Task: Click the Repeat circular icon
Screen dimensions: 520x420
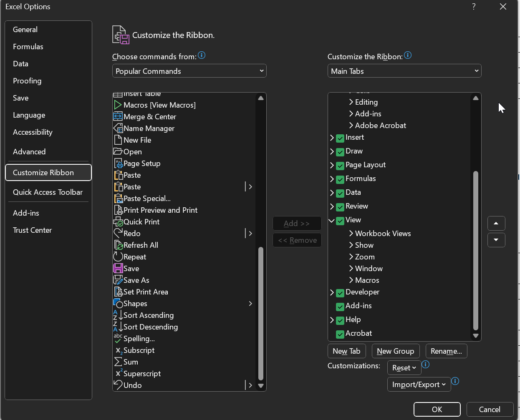Action: pos(118,257)
